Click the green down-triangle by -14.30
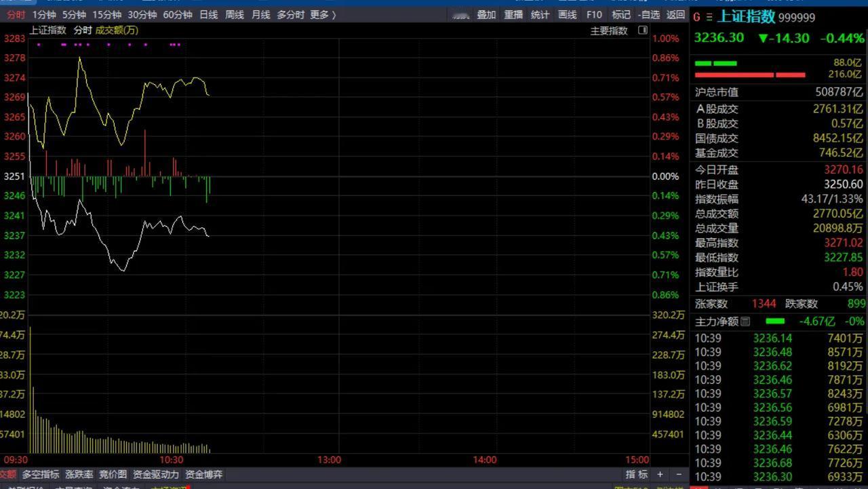This screenshot has height=489, width=868. point(764,39)
